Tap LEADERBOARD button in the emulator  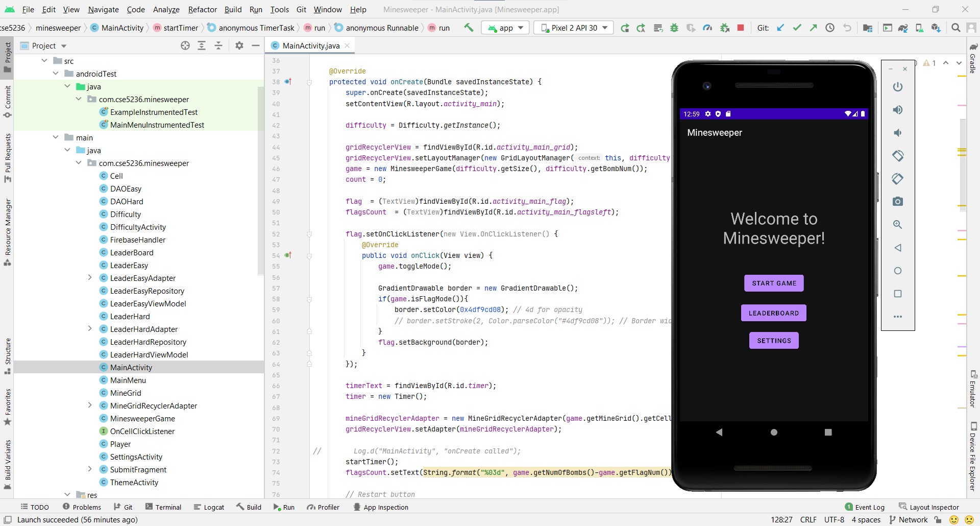pyautogui.click(x=774, y=313)
